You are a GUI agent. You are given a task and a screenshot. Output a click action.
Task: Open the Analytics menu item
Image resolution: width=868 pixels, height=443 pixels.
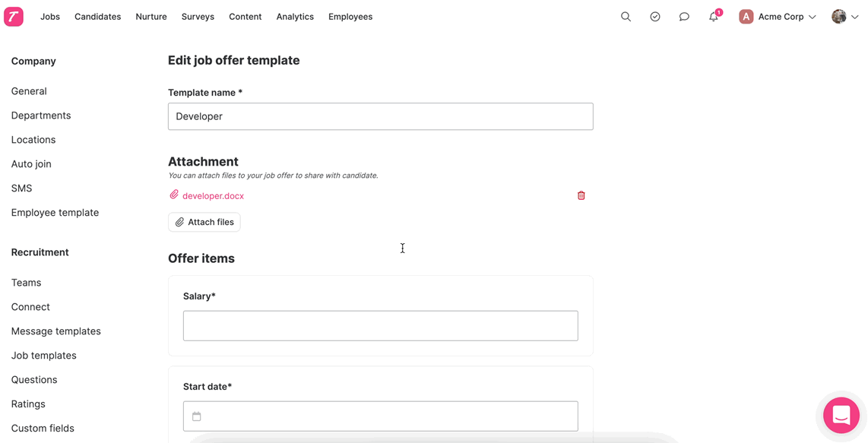tap(295, 17)
